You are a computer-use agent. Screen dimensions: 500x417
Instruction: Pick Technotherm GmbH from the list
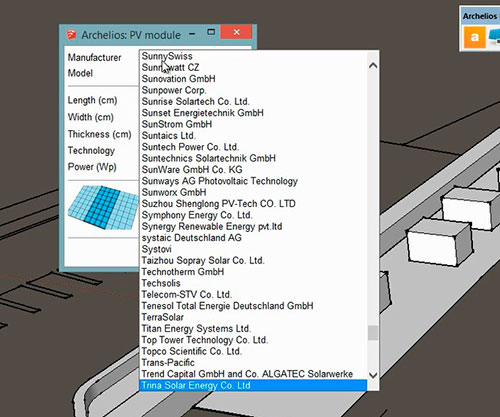click(253, 272)
